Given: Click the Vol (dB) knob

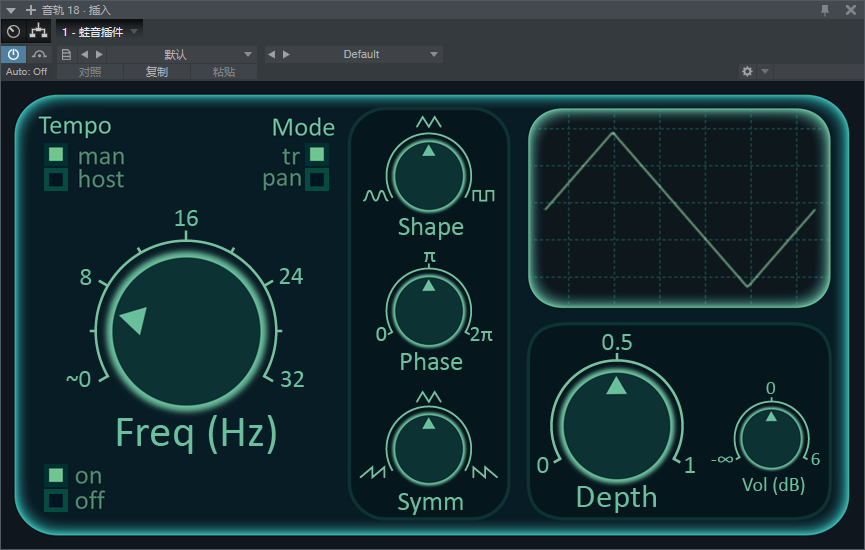Looking at the screenshot, I should [771, 437].
